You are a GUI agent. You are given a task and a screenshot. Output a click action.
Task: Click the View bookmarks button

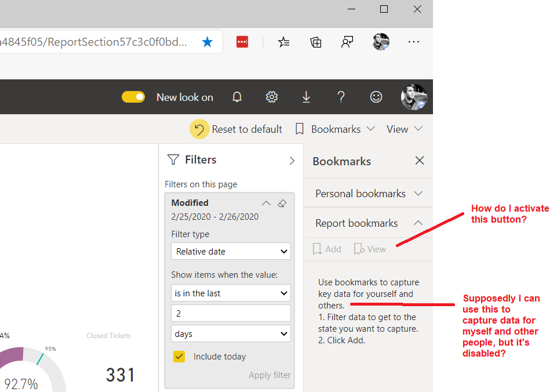pyautogui.click(x=370, y=249)
